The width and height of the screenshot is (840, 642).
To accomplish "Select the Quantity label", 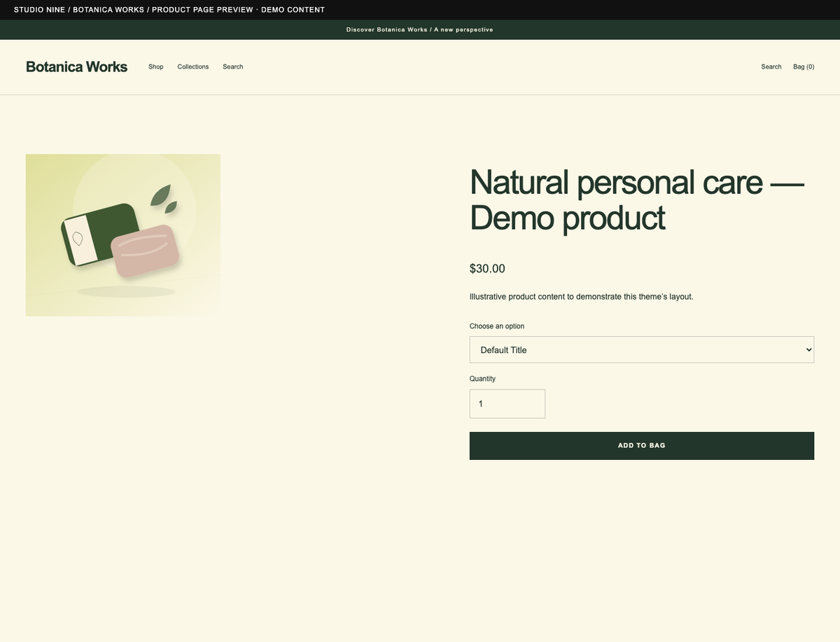I will (x=482, y=379).
